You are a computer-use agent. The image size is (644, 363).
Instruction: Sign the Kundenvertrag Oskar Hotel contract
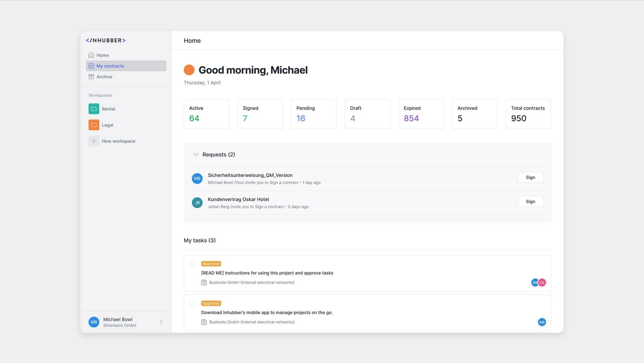click(530, 201)
